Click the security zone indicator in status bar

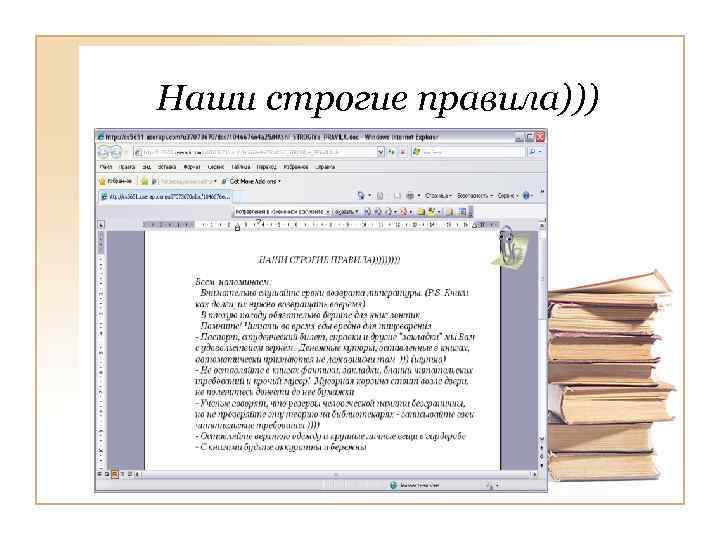click(415, 485)
